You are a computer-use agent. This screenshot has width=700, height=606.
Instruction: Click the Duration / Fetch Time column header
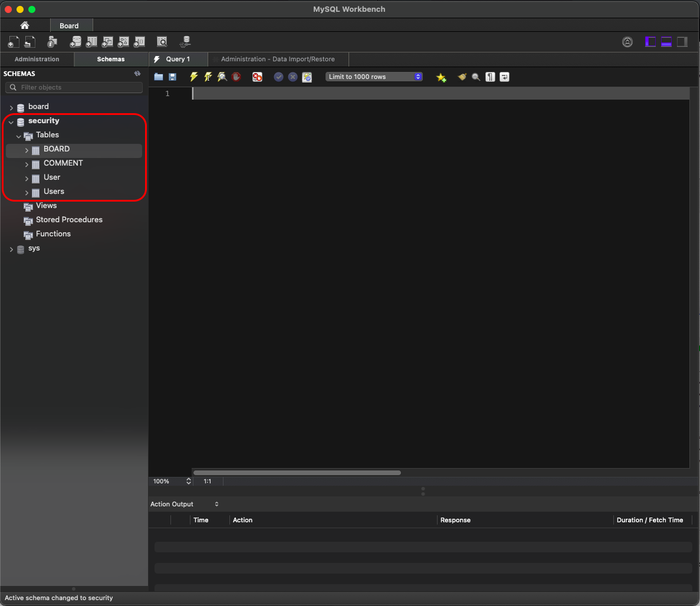point(649,520)
